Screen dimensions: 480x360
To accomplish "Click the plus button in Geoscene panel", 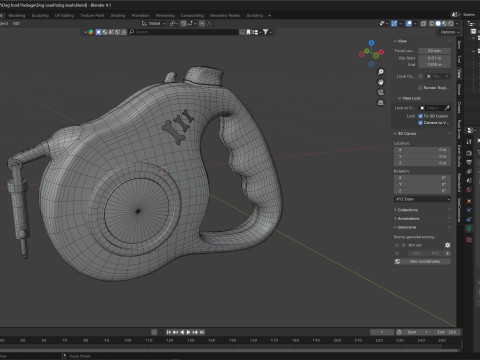I will click(x=448, y=253).
